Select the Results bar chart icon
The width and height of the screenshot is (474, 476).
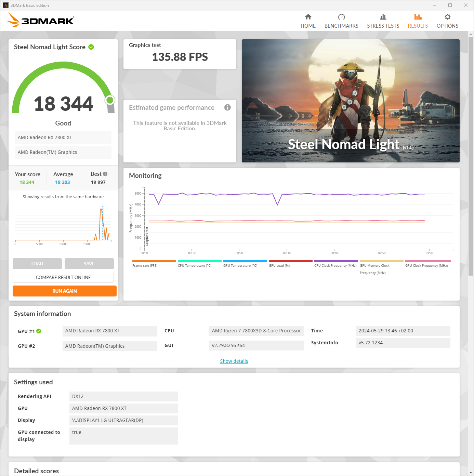tap(418, 17)
